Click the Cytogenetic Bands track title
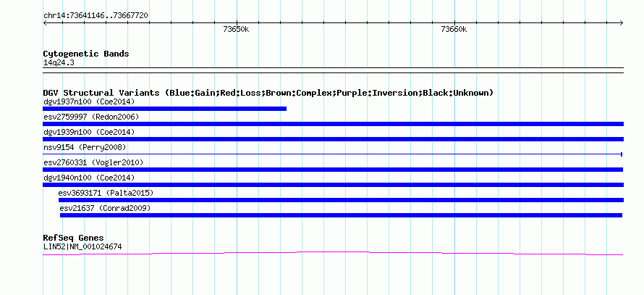Image resolution: width=644 pixels, height=295 pixels. tap(86, 54)
